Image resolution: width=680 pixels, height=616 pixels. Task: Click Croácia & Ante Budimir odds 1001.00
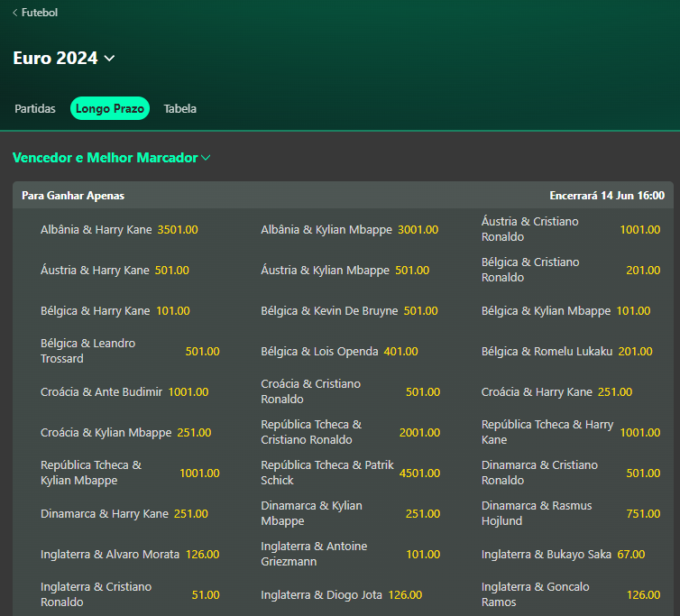(x=188, y=392)
